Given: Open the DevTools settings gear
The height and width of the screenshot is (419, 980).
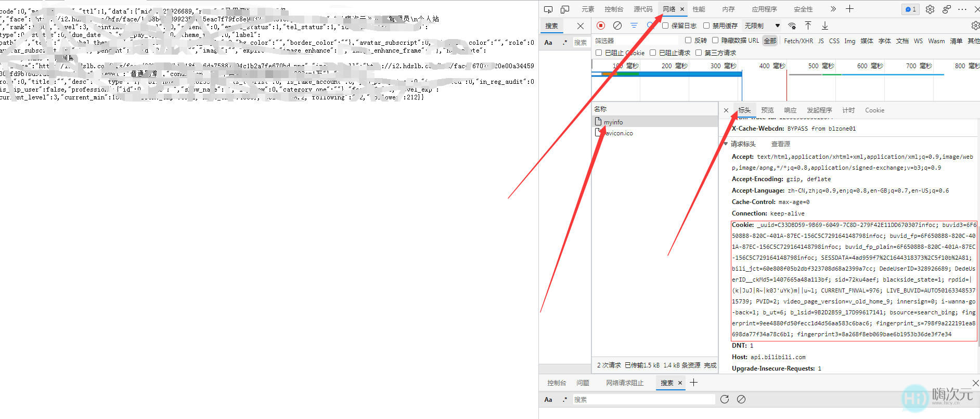Looking at the screenshot, I should coord(930,9).
